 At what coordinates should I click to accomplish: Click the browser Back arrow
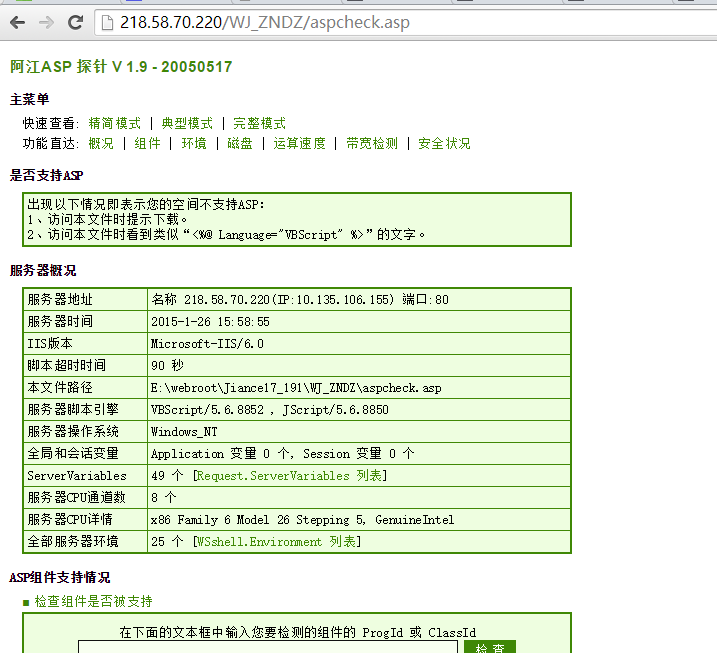(x=17, y=22)
